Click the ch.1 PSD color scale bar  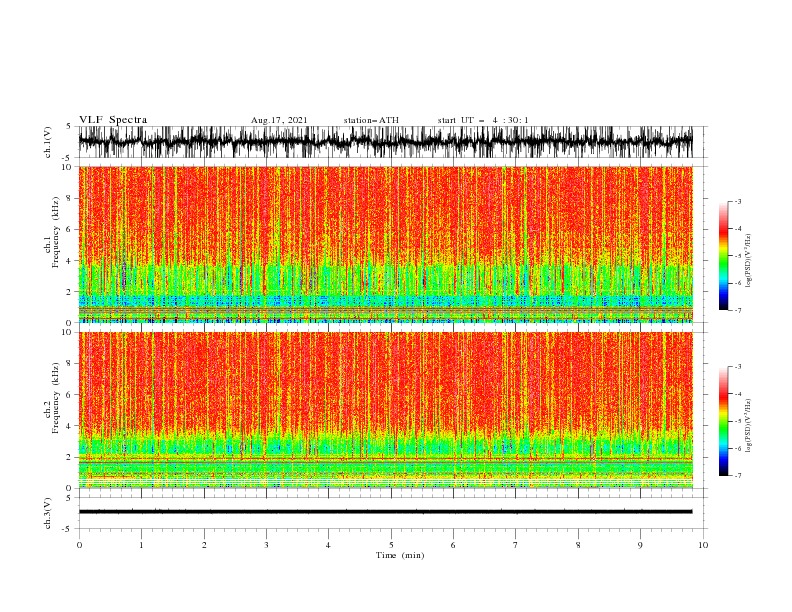click(x=723, y=256)
